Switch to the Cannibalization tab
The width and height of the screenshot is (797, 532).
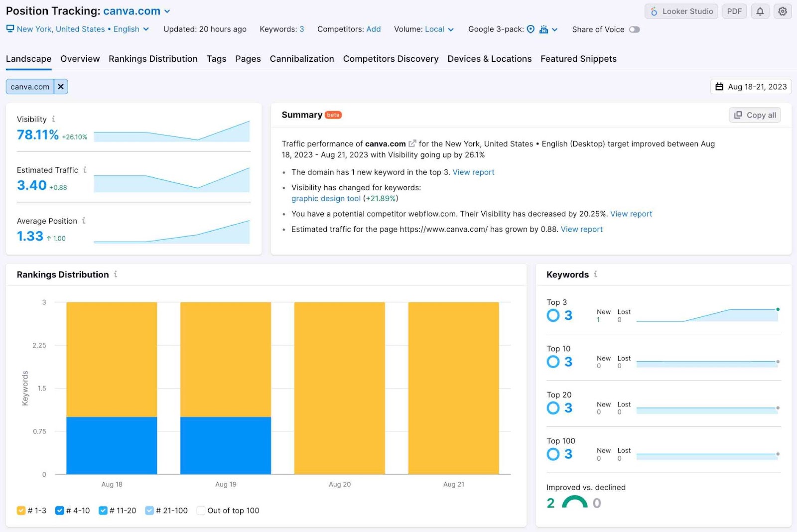tap(302, 59)
